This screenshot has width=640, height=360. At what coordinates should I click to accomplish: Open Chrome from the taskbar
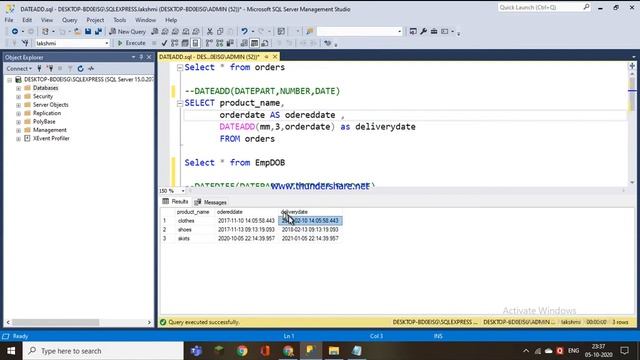coord(242,351)
